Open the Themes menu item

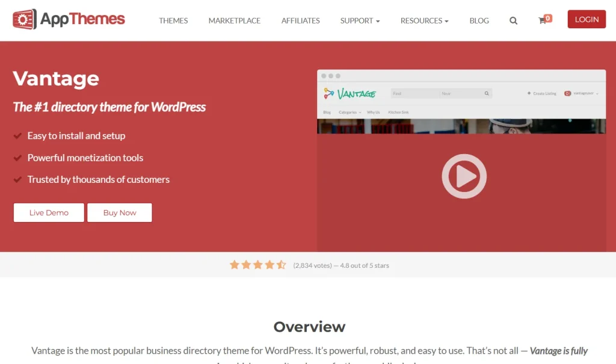pos(173,20)
